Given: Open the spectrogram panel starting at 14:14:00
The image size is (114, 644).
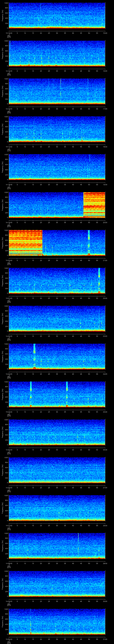Looking at the screenshot, I should click(57, 16).
